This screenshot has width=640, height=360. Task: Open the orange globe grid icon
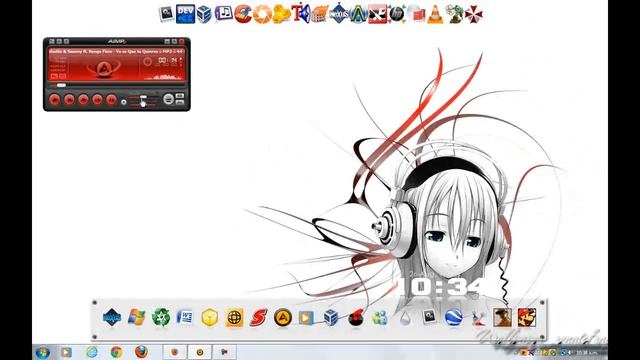point(234,318)
